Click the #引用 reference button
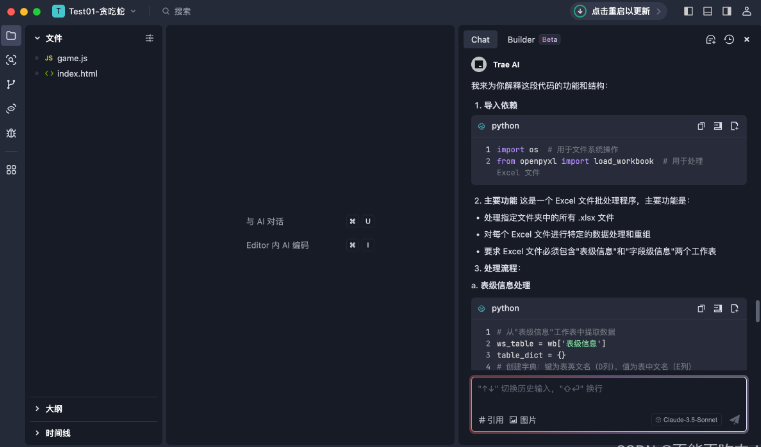Screen dimensions: 761x447 tap(491, 420)
